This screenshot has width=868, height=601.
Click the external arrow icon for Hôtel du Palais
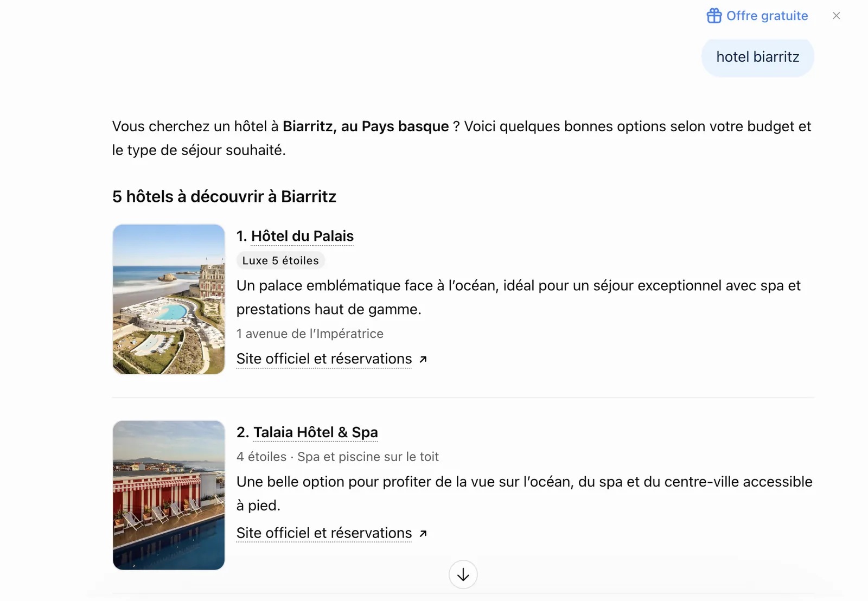point(423,359)
